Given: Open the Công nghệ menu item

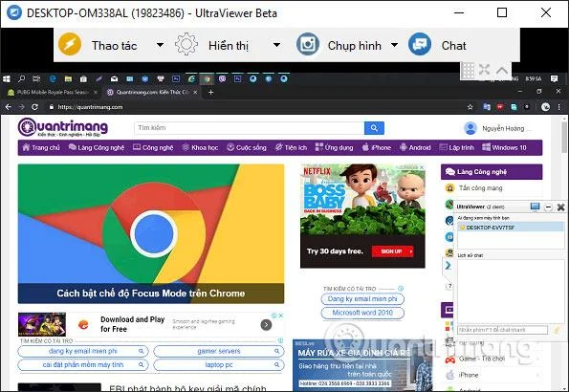Looking at the screenshot, I should [153, 147].
